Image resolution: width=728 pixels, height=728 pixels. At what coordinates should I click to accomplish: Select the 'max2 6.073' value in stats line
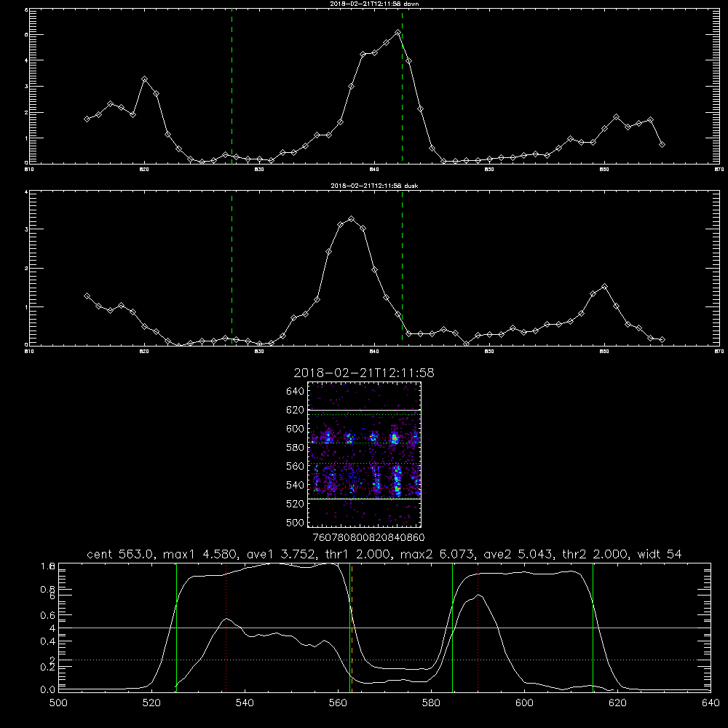coord(438,554)
